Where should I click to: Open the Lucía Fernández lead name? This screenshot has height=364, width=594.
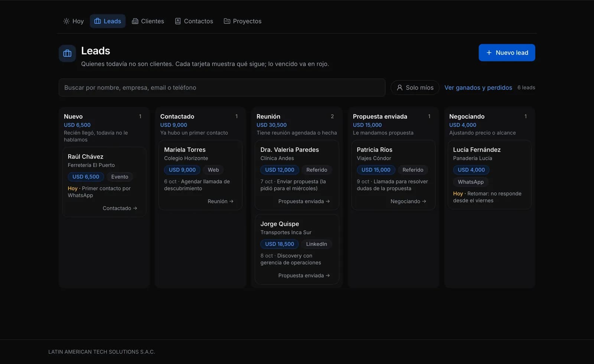pos(477,150)
